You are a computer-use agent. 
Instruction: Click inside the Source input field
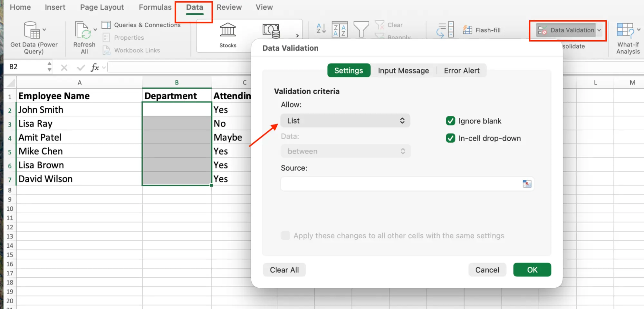[x=387, y=184]
